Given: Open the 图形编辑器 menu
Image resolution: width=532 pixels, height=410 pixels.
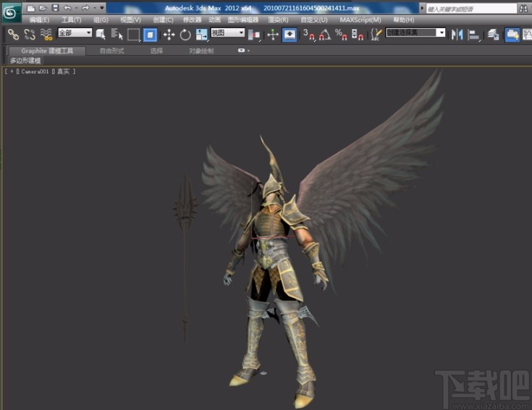Looking at the screenshot, I should coord(243,20).
